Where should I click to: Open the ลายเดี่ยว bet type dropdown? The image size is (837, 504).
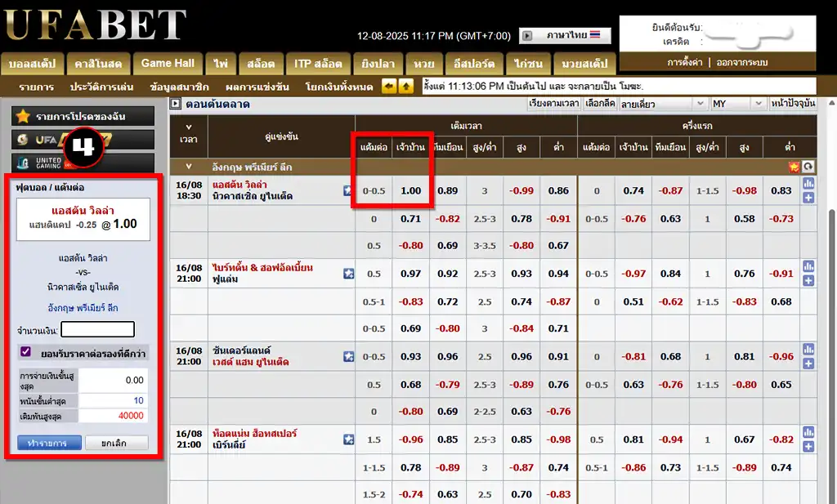662,104
